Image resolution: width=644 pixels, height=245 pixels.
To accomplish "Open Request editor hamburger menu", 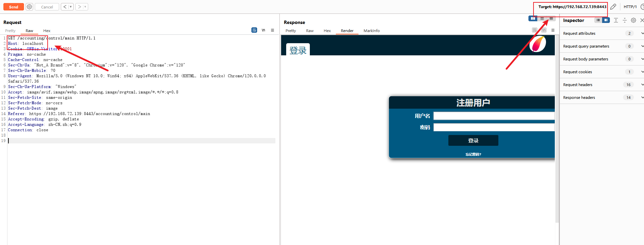I will coord(272,30).
